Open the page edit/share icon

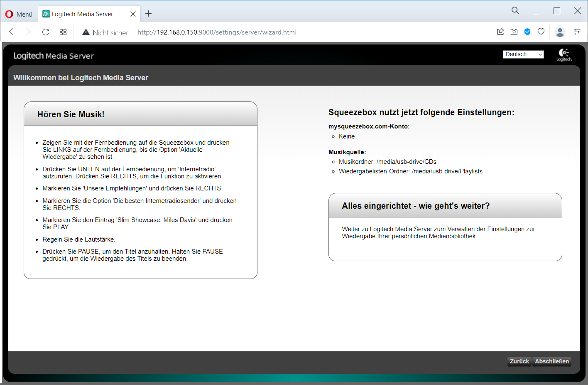[500, 32]
